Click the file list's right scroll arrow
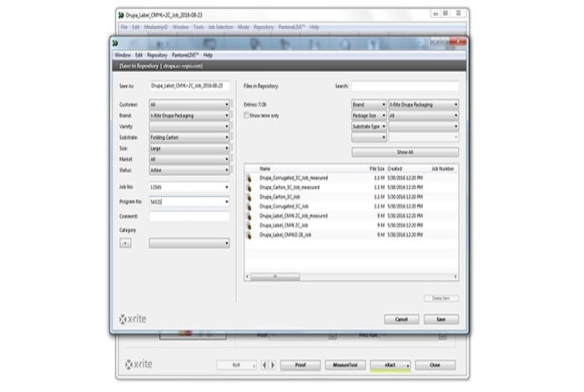Viewport: 584px width, 392px height. 456,277
